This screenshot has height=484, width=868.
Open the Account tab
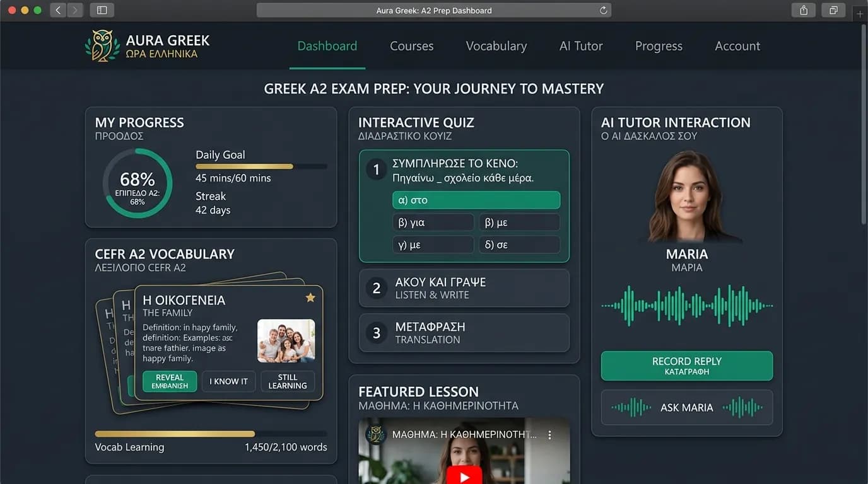737,46
